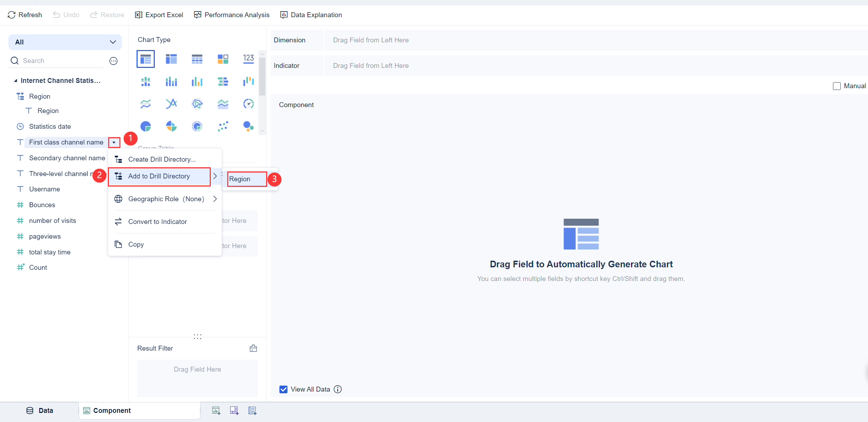Choose Create Drill Directory menu entry
The image size is (868, 422).
point(161,159)
